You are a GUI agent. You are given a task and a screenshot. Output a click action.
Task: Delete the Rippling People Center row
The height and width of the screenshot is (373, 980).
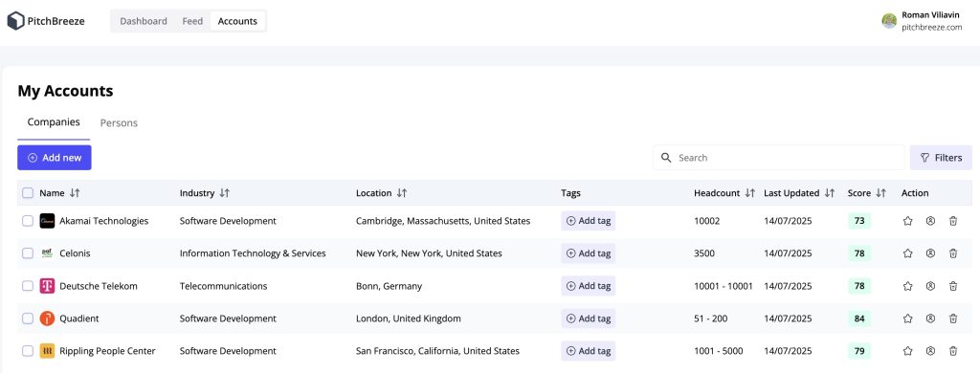click(x=952, y=350)
